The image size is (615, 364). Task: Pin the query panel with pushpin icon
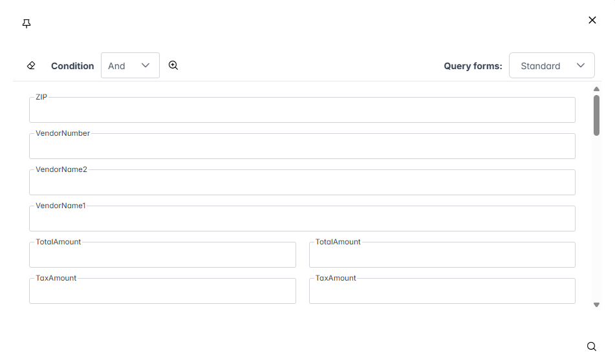pos(27,24)
